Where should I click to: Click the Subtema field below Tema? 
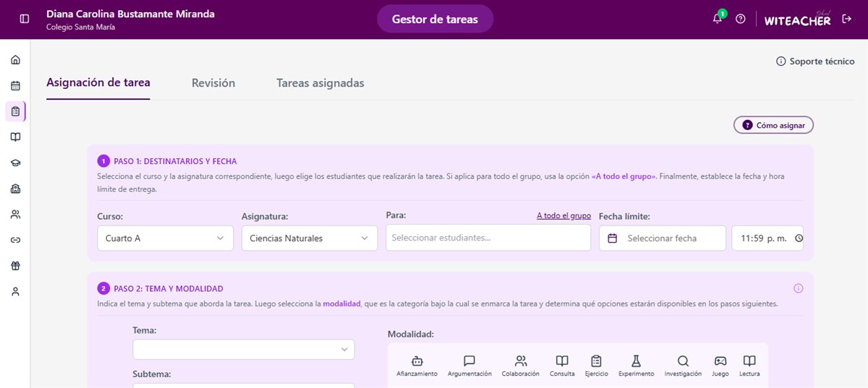pyautogui.click(x=244, y=385)
